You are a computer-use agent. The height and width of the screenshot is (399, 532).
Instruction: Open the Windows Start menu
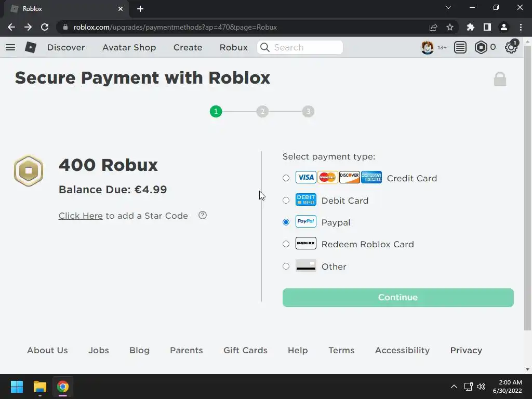tap(17, 387)
